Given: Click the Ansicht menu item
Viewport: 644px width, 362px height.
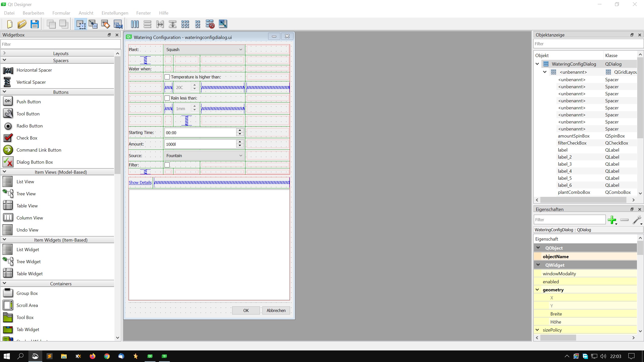Looking at the screenshot, I should click(x=86, y=13).
